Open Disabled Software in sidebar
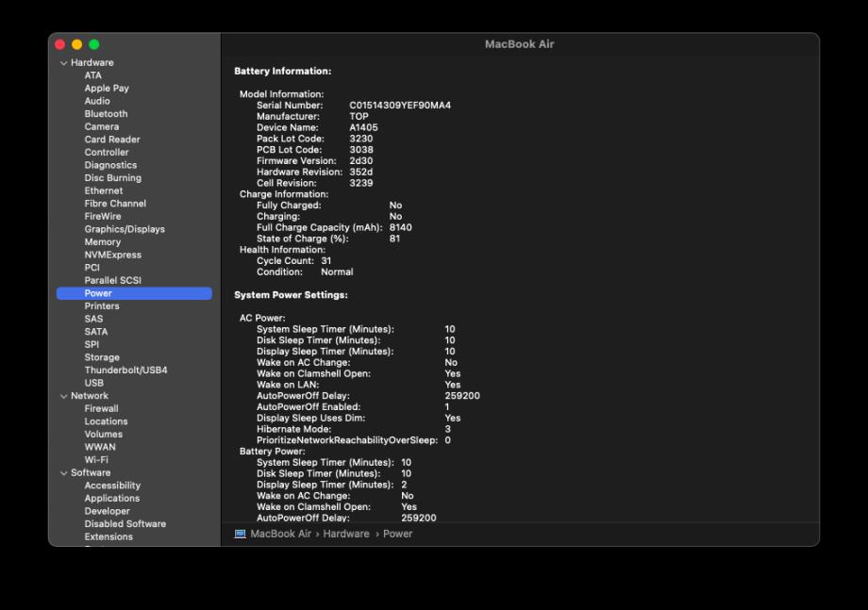Screen dimensions: 868x610 [x=125, y=523]
